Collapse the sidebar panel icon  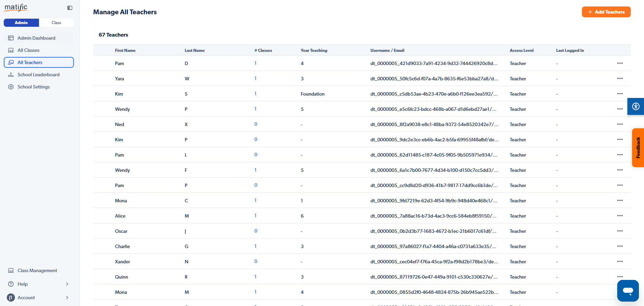pos(70,8)
